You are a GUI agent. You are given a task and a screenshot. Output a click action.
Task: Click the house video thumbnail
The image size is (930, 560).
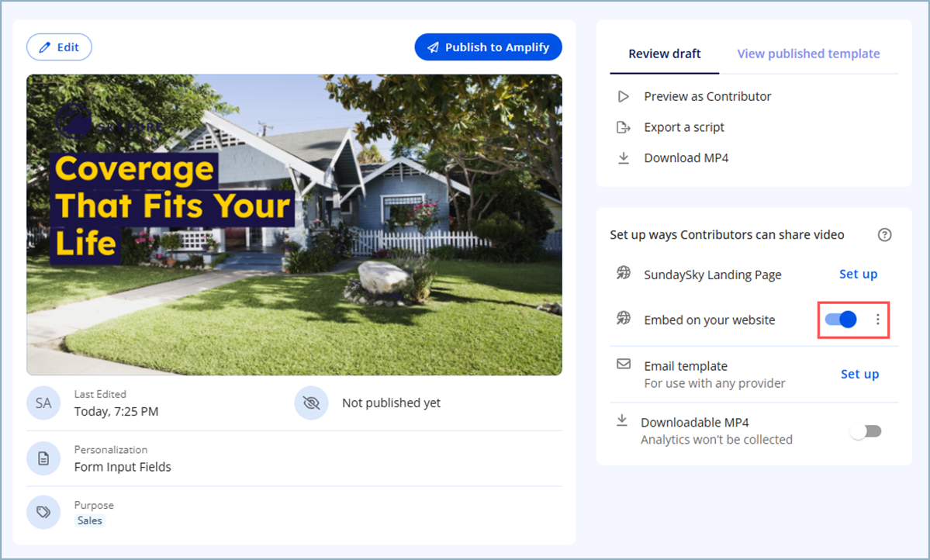click(x=294, y=225)
